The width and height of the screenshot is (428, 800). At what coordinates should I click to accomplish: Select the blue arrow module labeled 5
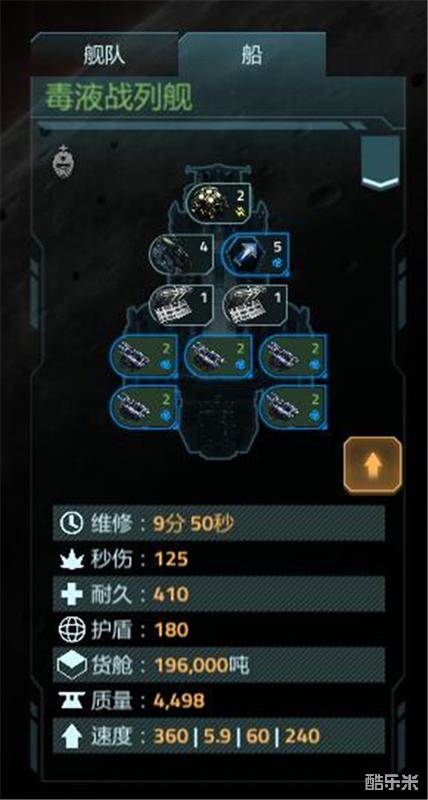(256, 254)
